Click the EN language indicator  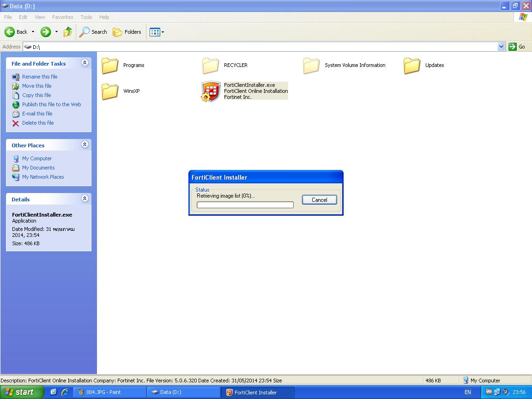(467, 392)
